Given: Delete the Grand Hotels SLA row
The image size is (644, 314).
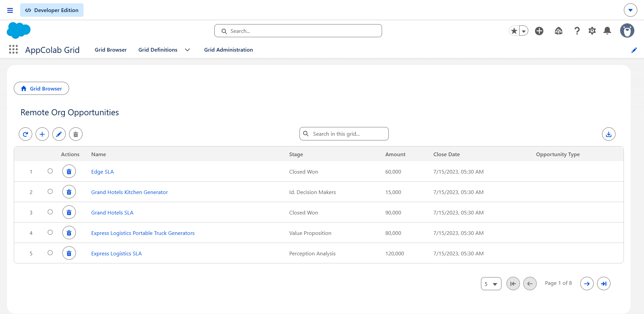Looking at the screenshot, I should [69, 212].
